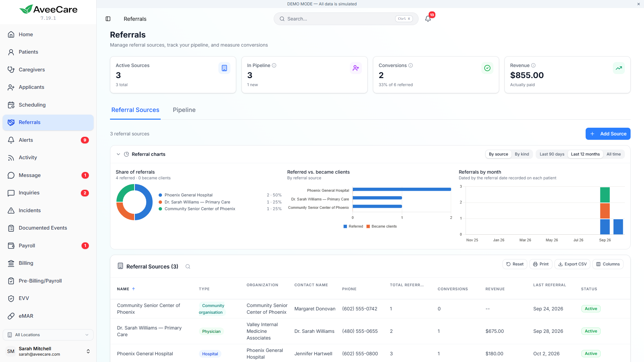
Task: Click the Reset button
Action: (515, 264)
